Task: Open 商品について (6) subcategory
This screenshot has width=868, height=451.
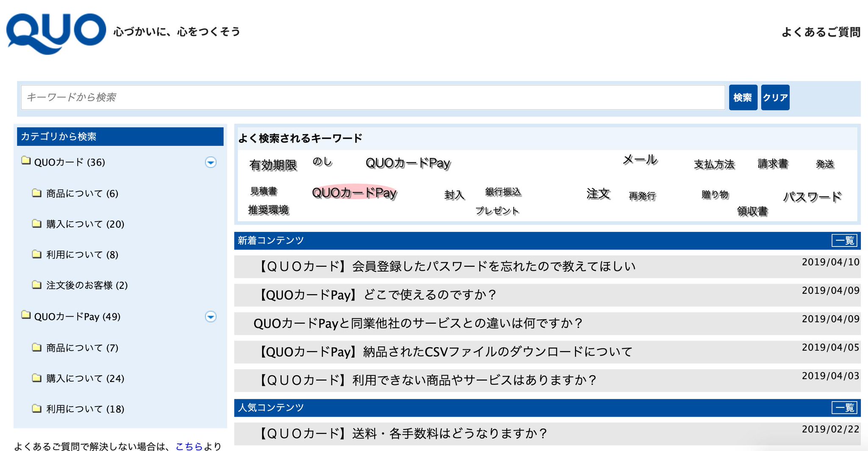Action: 82,194
